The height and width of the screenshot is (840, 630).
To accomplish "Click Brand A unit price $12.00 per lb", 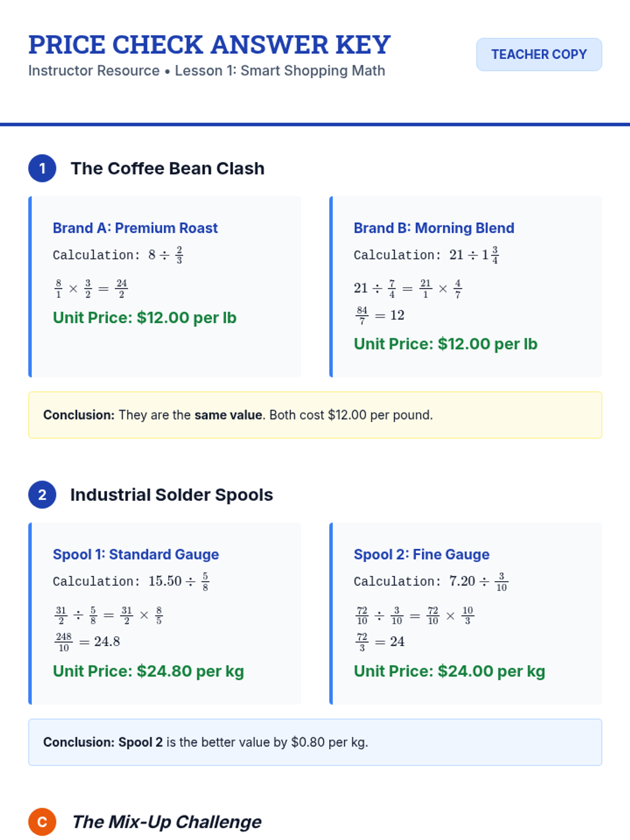I will [x=144, y=318].
